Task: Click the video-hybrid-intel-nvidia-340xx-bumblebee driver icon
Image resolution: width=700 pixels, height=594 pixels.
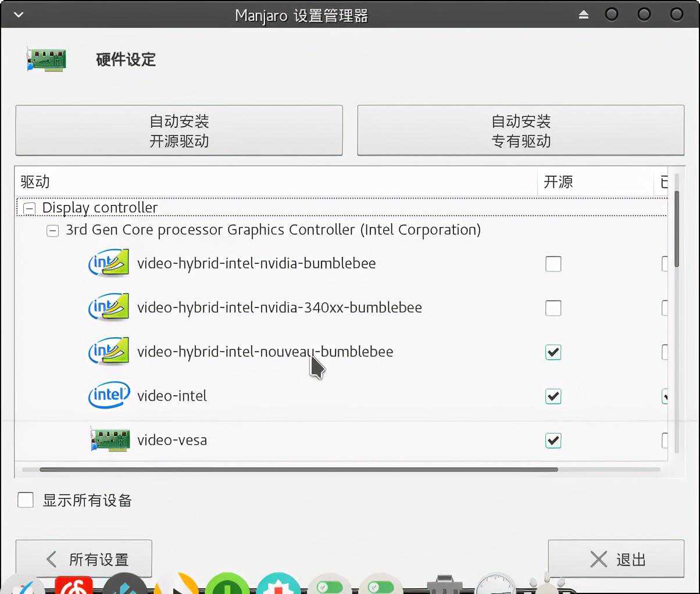Action: pos(108,307)
